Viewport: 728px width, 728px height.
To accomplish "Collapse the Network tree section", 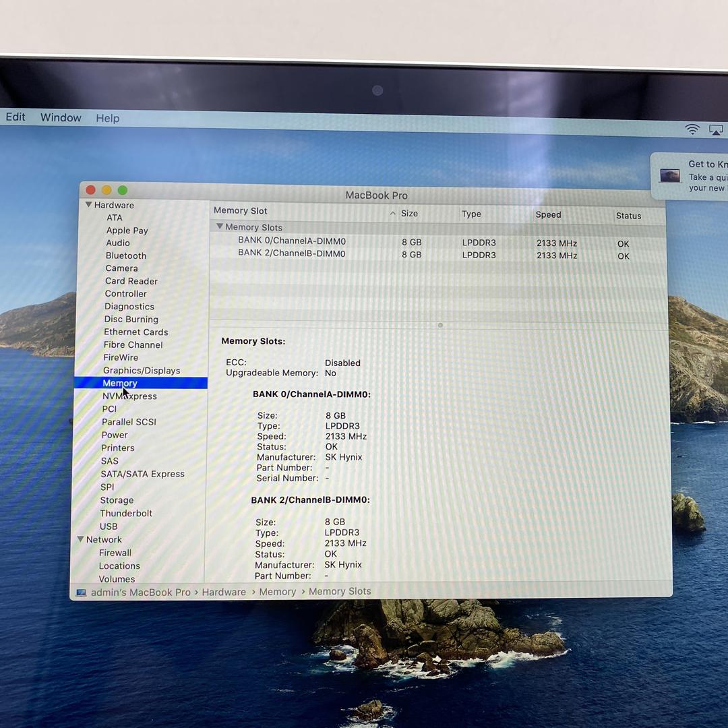I will [80, 539].
